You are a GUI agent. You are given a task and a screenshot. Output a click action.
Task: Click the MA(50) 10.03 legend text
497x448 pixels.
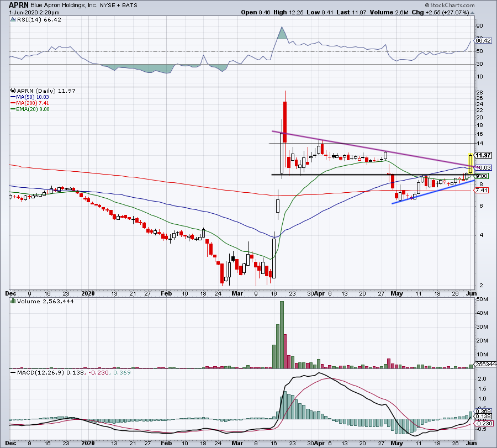(x=33, y=97)
